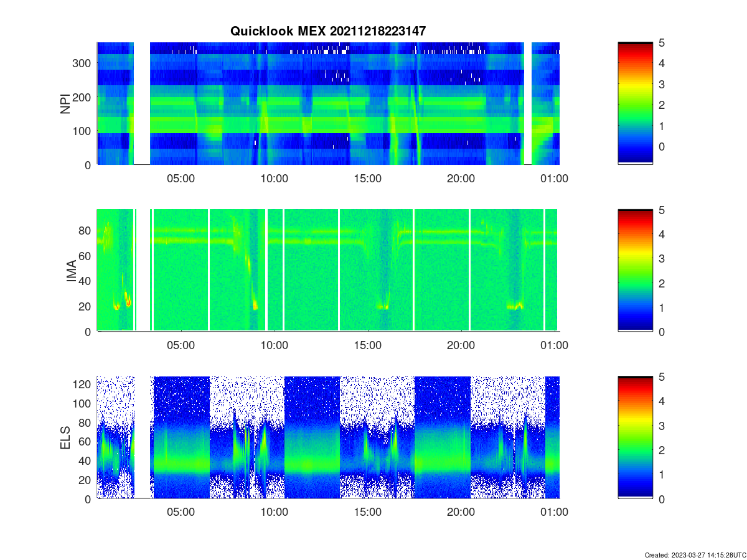This screenshot has width=747, height=560.
Task: Click the '5' label on NPI color bar
Action: click(662, 42)
